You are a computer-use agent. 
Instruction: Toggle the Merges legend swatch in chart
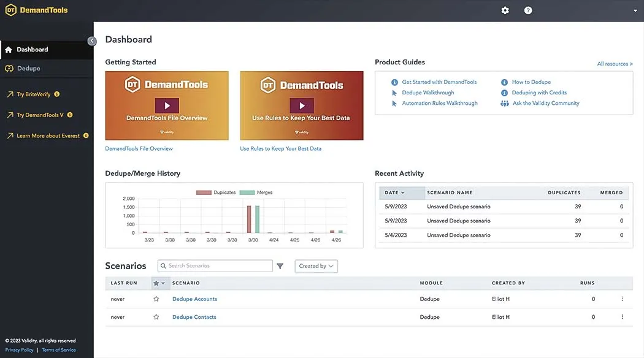coord(247,192)
